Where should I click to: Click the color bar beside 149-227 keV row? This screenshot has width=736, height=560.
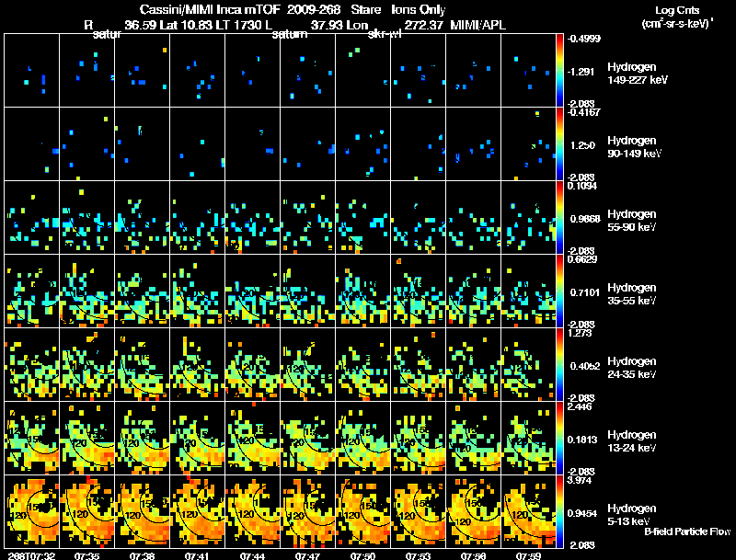pos(559,70)
